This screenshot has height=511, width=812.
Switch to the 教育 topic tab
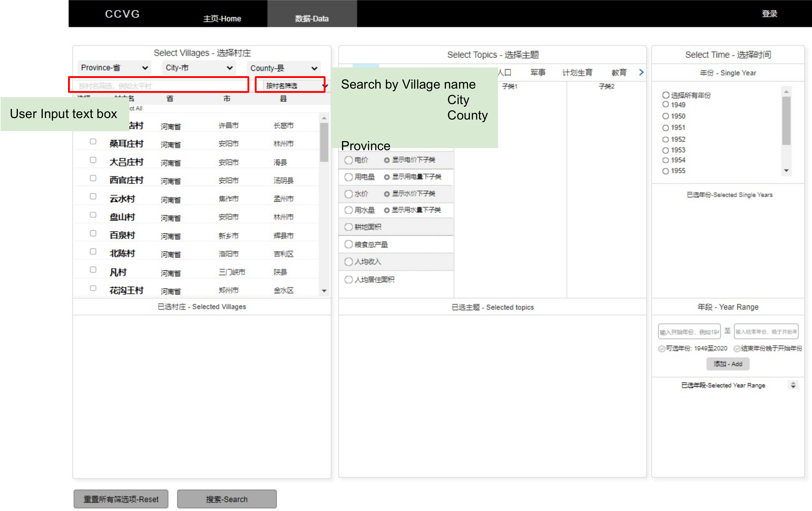[619, 73]
